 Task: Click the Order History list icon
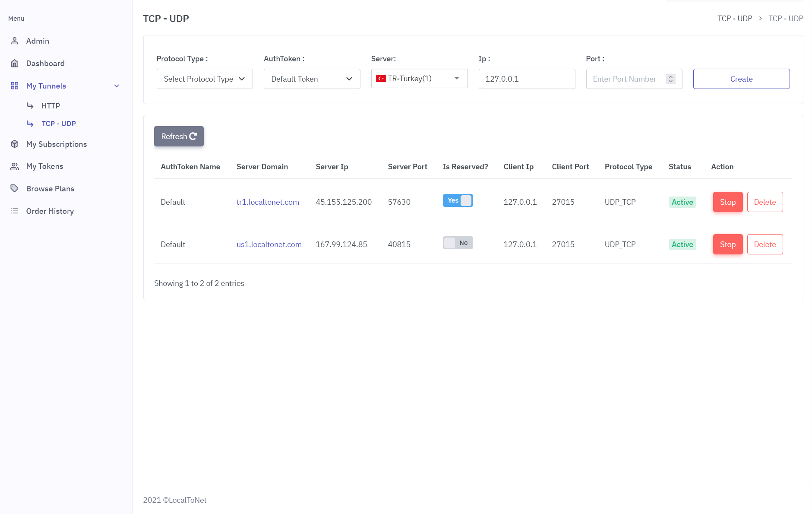pos(15,211)
